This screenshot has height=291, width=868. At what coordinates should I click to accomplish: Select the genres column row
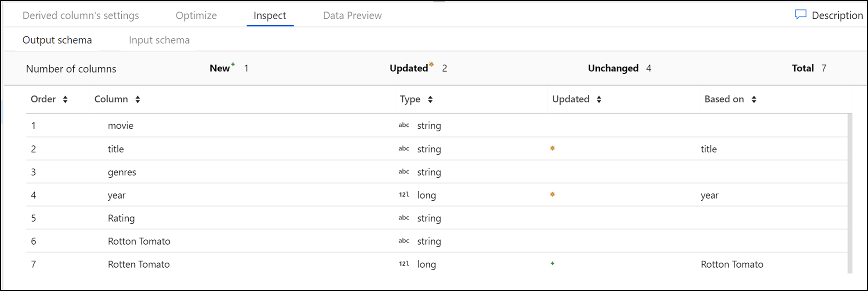[x=122, y=172]
